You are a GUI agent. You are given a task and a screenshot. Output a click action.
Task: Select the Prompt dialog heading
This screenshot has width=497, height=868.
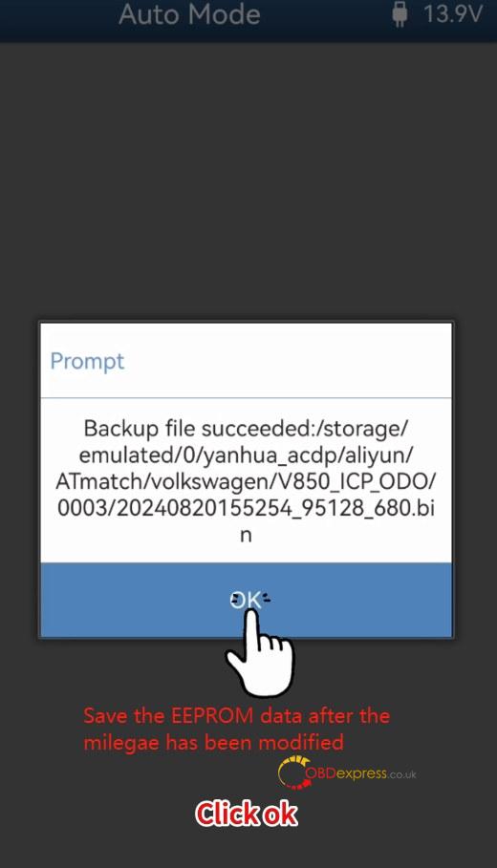click(x=87, y=362)
